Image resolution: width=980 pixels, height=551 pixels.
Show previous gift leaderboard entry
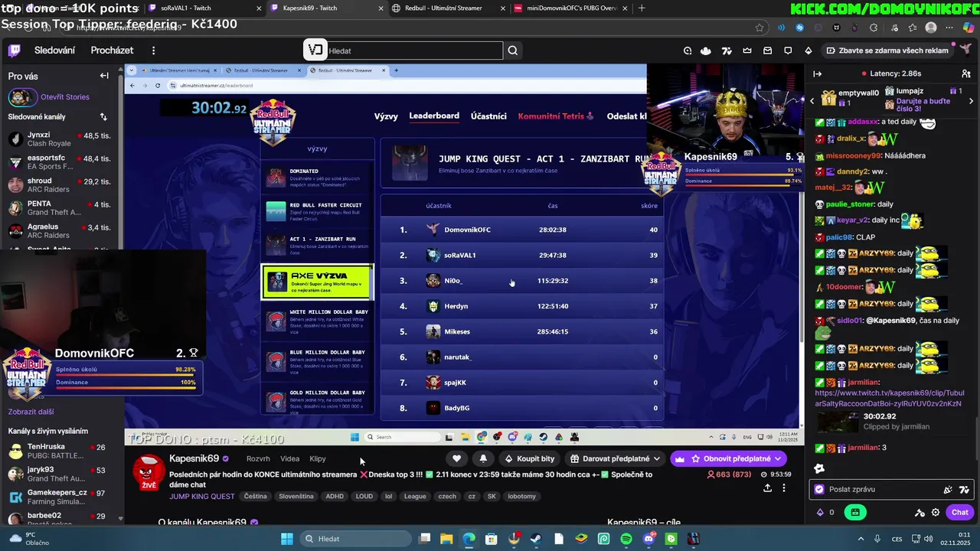pyautogui.click(x=812, y=100)
